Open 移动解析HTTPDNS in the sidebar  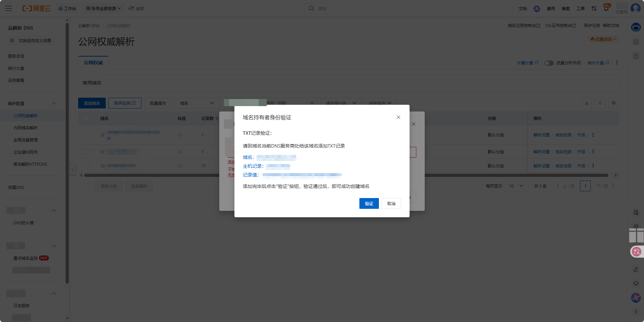click(x=30, y=164)
